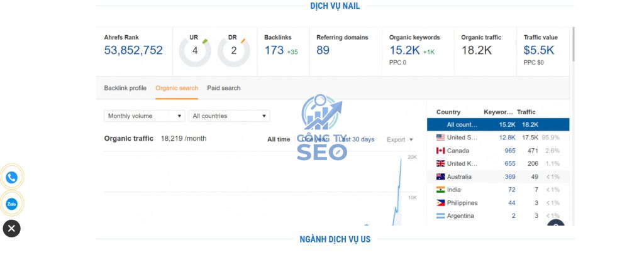The image size is (644, 260).
Task: Click the Argentina flag icon
Action: point(440,215)
